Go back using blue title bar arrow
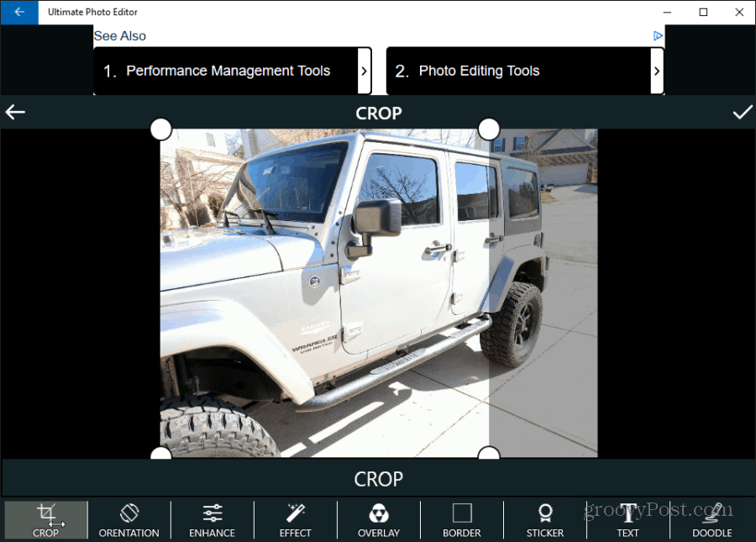The height and width of the screenshot is (542, 756). (19, 12)
